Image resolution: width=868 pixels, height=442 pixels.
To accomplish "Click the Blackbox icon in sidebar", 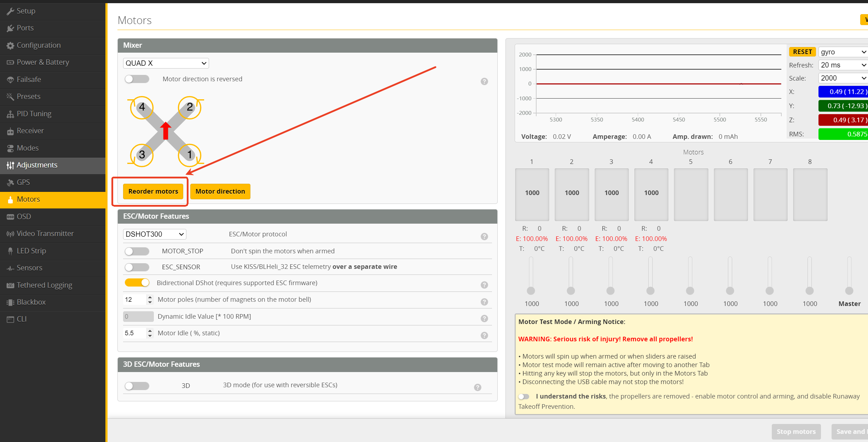I will (x=10, y=302).
